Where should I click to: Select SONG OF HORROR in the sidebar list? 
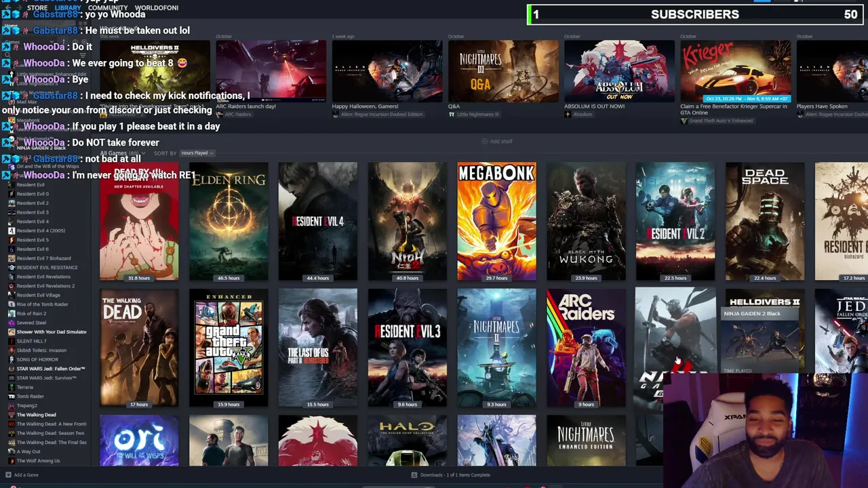coord(37,359)
